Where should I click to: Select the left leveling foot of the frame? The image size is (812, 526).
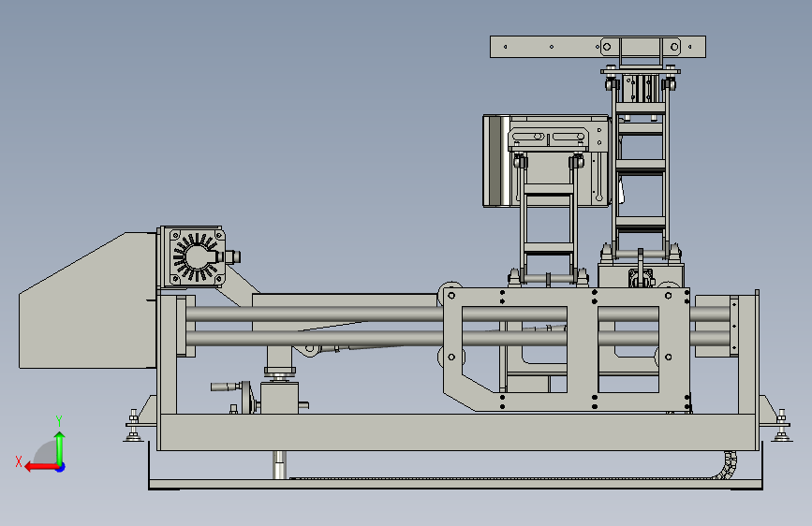point(133,426)
